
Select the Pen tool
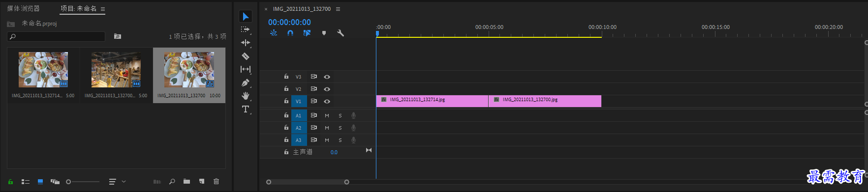pyautogui.click(x=246, y=82)
